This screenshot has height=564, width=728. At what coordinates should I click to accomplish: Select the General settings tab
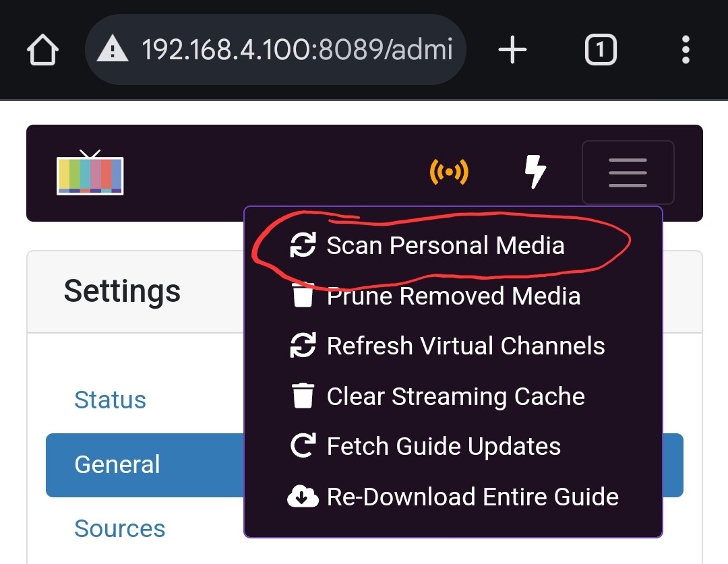coord(117,464)
